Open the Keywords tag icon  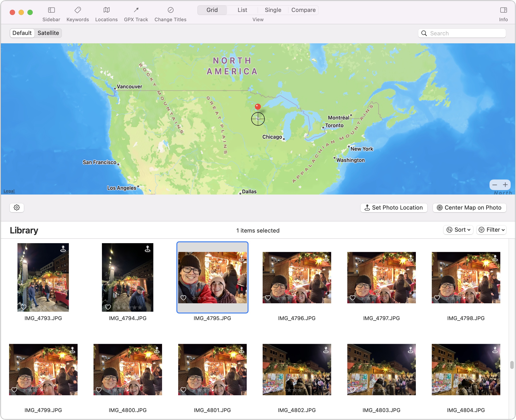coord(78,10)
